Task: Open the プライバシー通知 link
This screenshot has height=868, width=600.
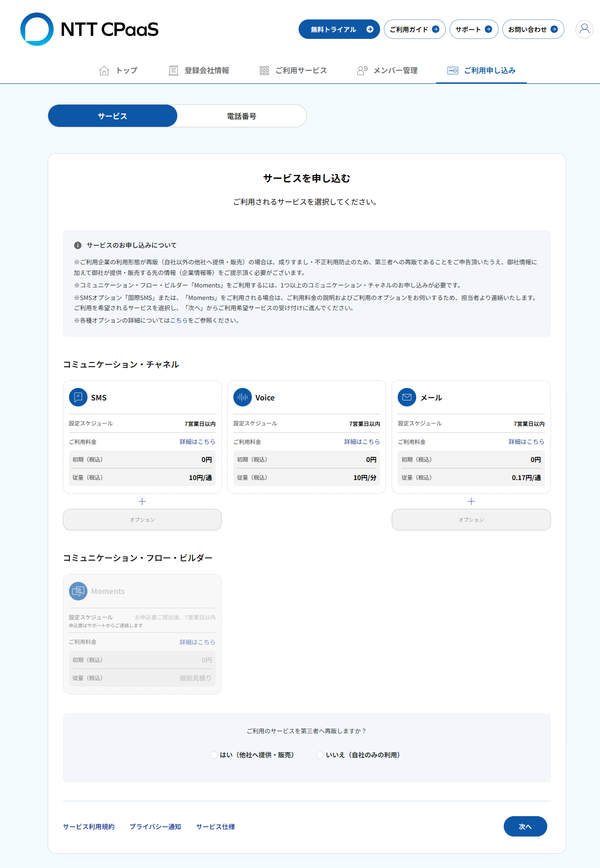Action: (x=156, y=827)
